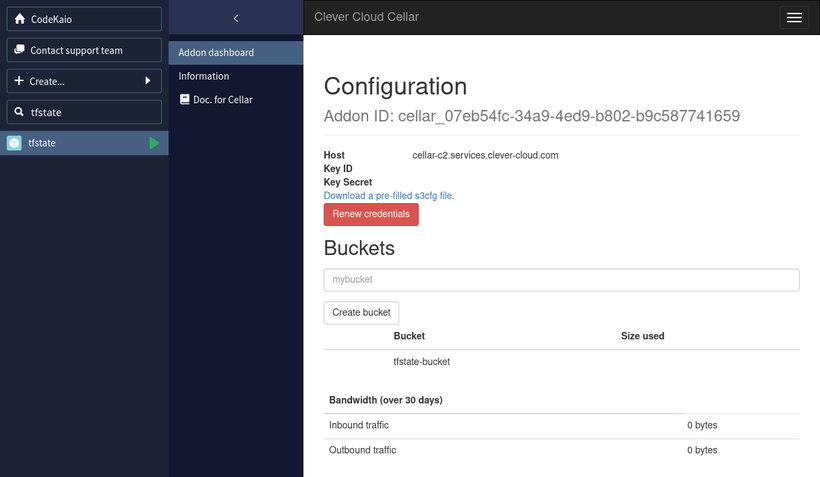
Task: Open the Addon dashboard menu item
Action: tap(216, 52)
